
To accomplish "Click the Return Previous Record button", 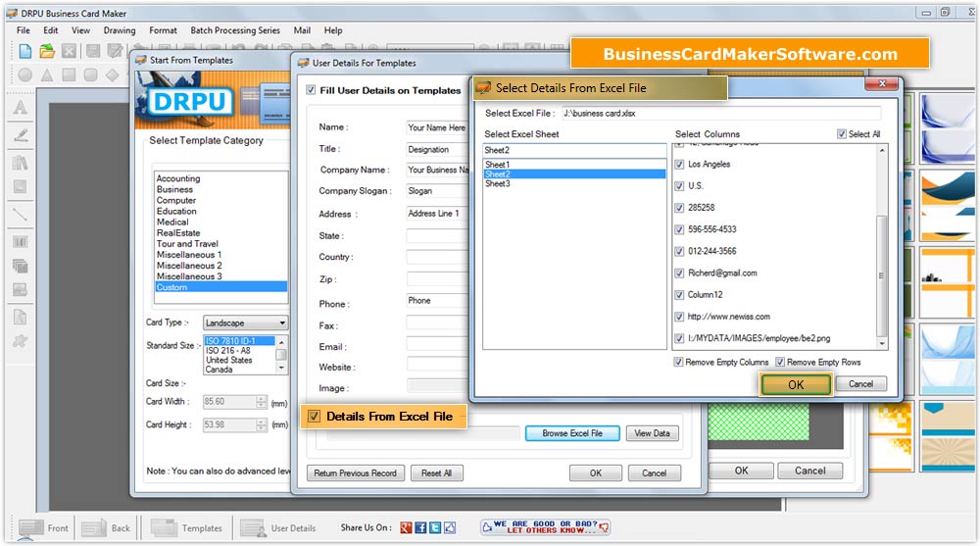I will coord(355,473).
